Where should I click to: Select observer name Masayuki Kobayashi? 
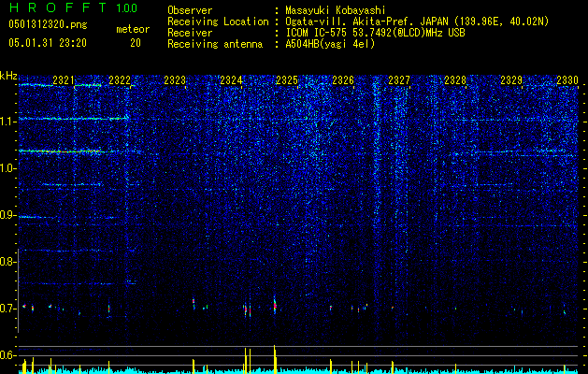pos(336,10)
